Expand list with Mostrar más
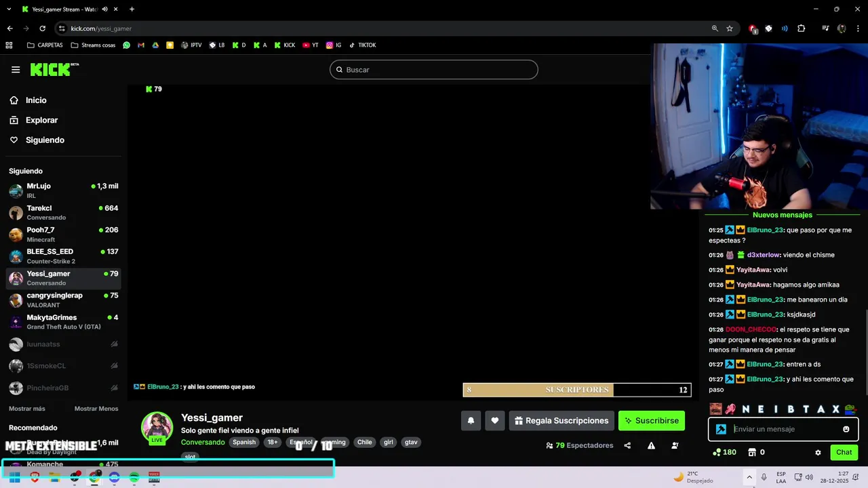Viewport: 868px width, 488px height. pyautogui.click(x=27, y=409)
